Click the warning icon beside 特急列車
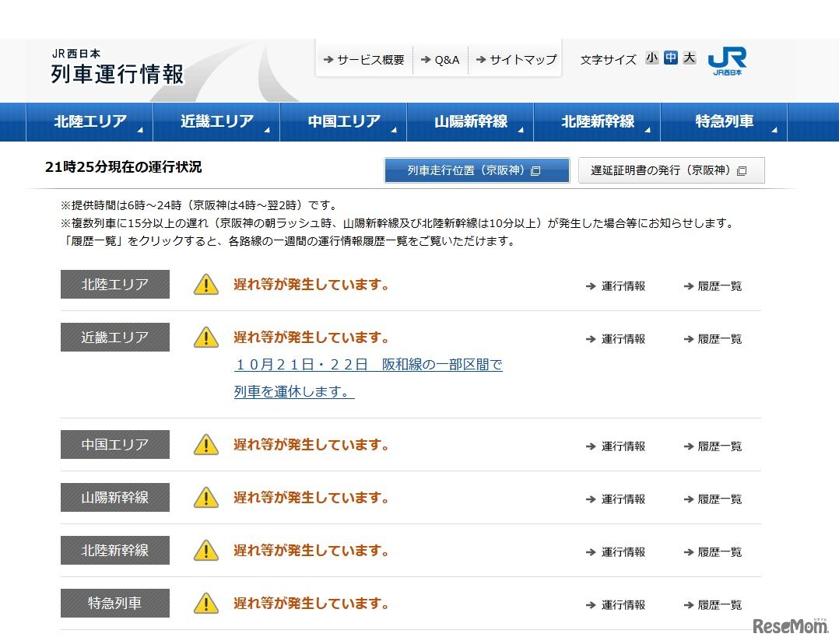Image resolution: width=839 pixels, height=644 pixels. pyautogui.click(x=205, y=603)
